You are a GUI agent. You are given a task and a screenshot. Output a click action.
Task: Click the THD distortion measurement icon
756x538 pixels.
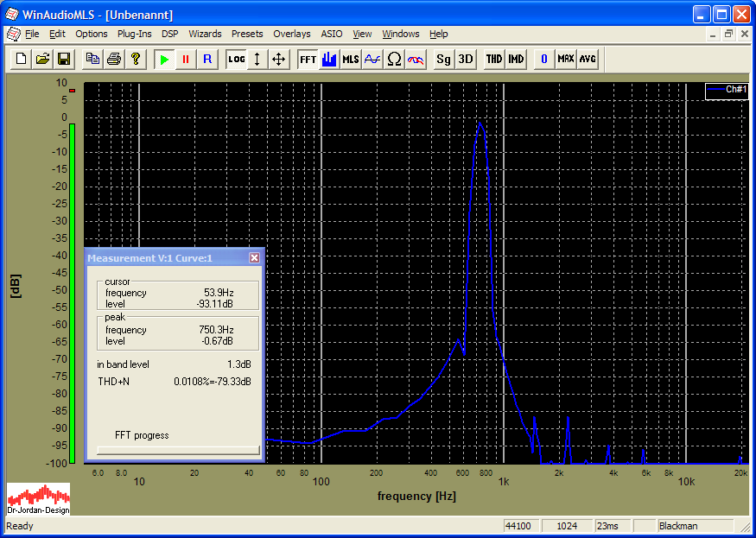tap(493, 59)
